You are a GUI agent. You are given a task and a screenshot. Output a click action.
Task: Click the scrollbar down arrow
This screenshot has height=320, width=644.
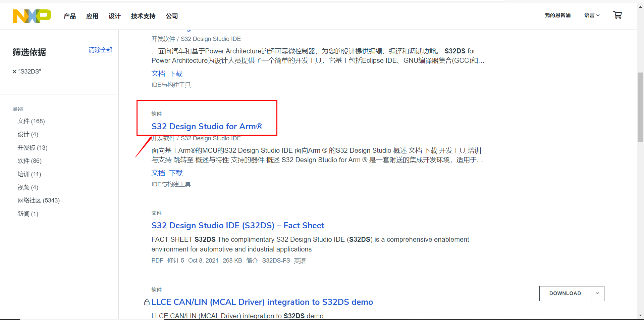coord(641,316)
